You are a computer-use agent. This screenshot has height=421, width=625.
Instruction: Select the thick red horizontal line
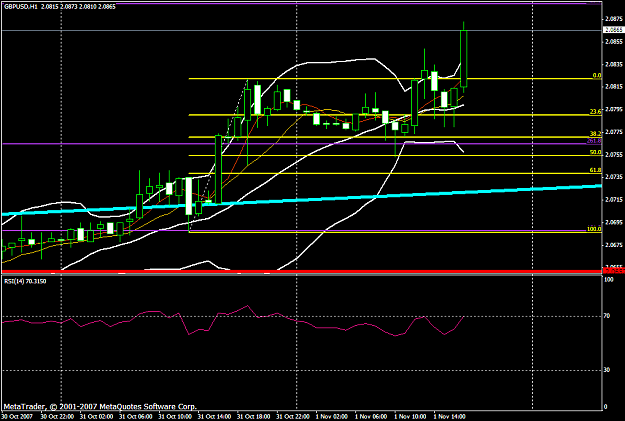pos(301,272)
